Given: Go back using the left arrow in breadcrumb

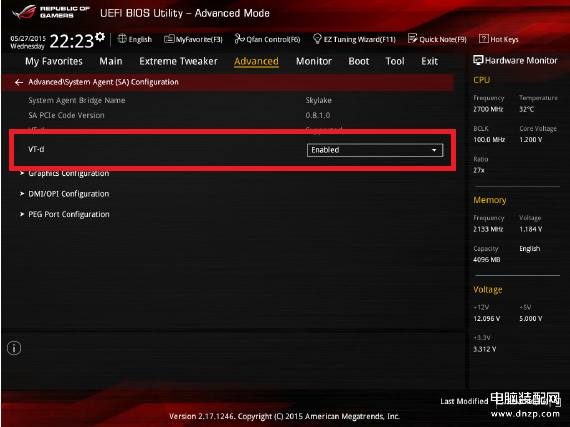Looking at the screenshot, I should (x=19, y=82).
